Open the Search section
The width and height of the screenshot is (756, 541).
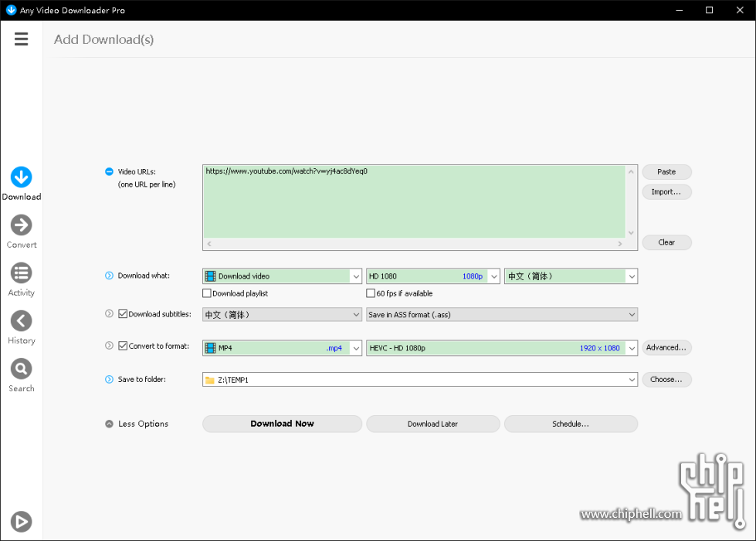click(x=21, y=369)
